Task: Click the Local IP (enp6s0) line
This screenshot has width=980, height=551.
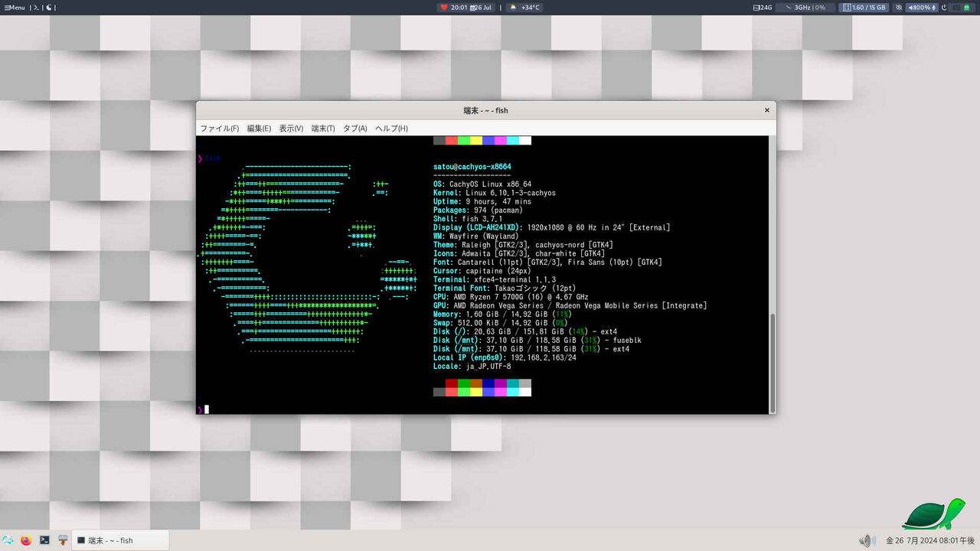Action: click(505, 357)
